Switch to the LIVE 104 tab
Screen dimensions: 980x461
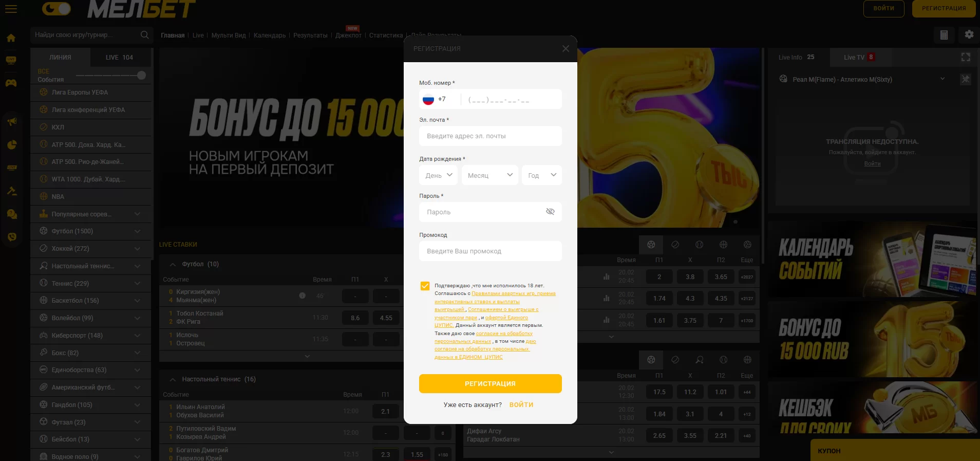click(120, 58)
